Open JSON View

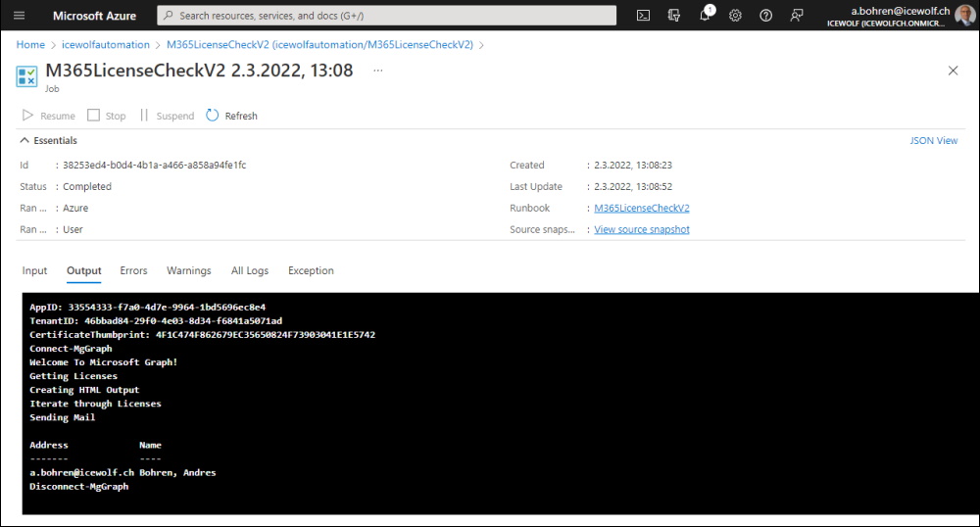click(933, 140)
